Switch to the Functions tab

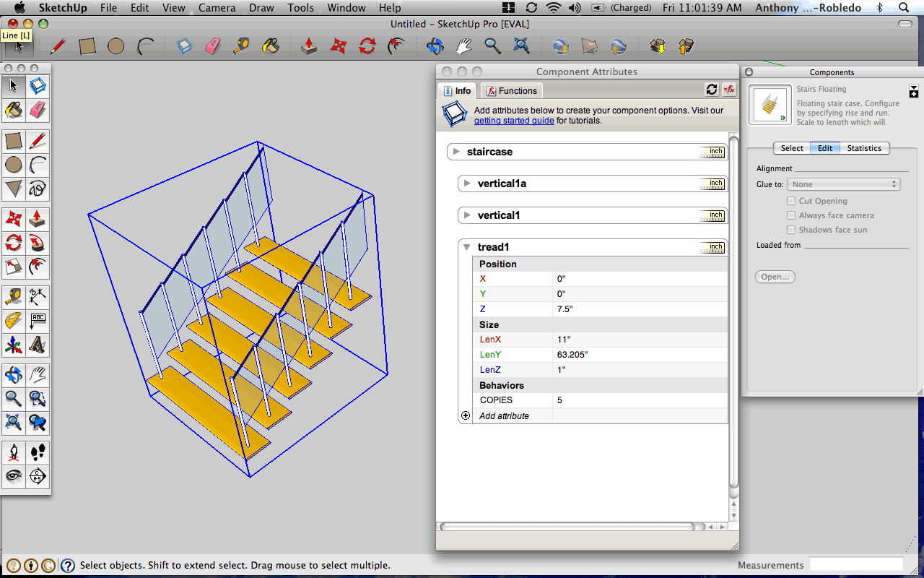[x=511, y=90]
